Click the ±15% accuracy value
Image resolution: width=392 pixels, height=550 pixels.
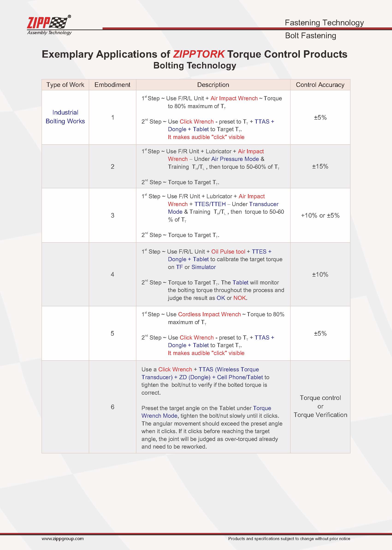[320, 166]
